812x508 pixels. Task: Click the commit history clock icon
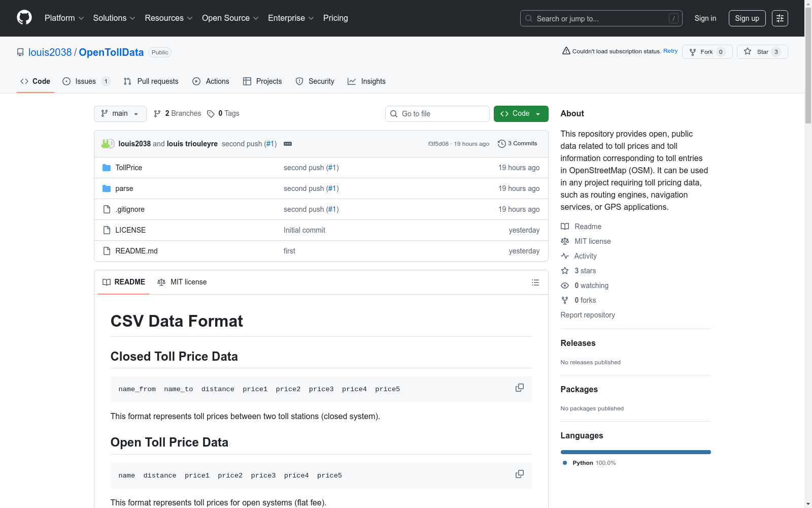point(502,144)
